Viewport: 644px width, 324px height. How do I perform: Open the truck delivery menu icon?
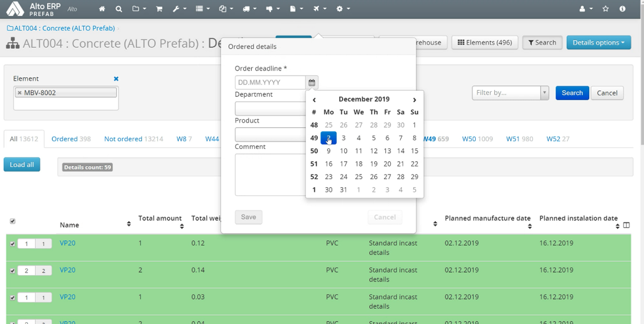point(249,9)
